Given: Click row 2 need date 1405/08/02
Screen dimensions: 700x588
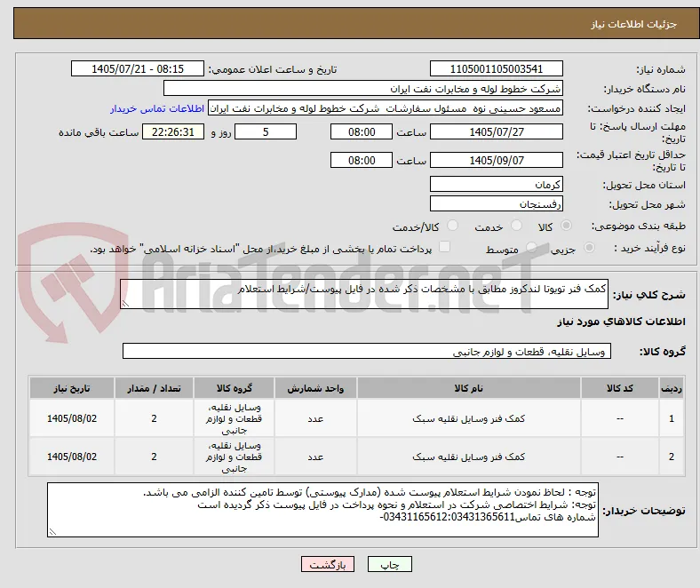Looking at the screenshot, I should click(72, 457).
